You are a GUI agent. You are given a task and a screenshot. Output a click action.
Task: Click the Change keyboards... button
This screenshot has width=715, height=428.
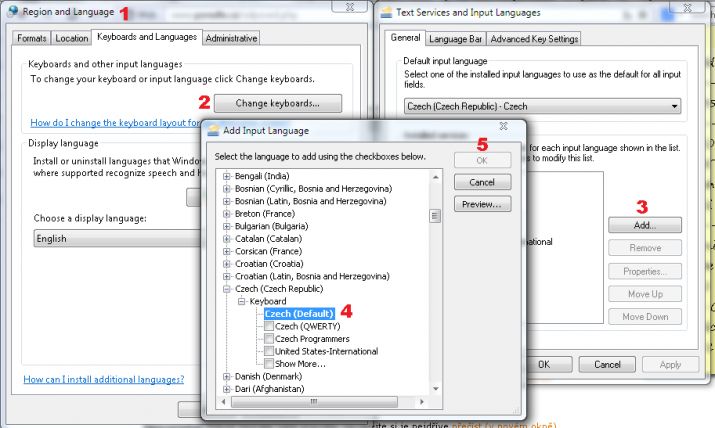click(278, 103)
